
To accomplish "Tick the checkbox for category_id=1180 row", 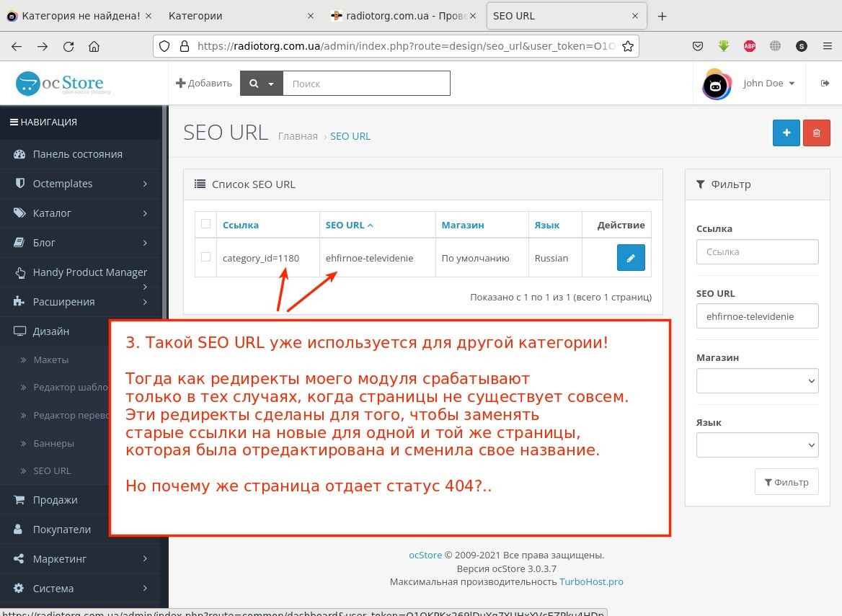I will (x=206, y=257).
